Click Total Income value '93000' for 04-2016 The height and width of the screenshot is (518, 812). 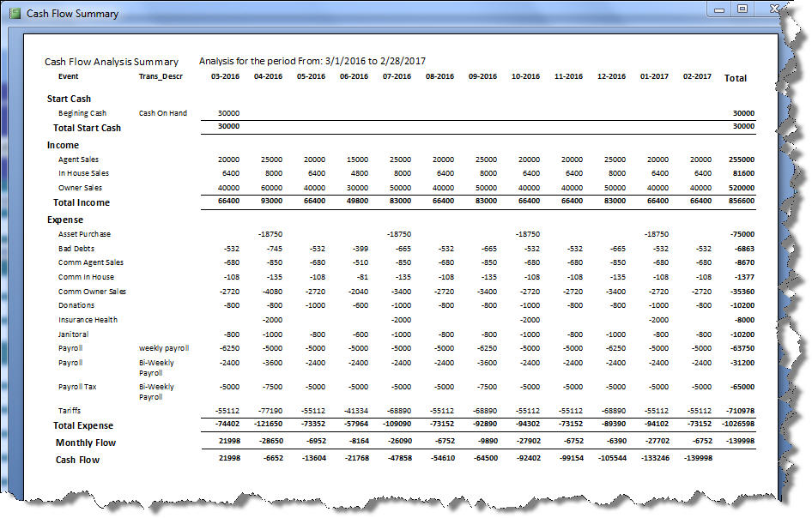pos(271,201)
